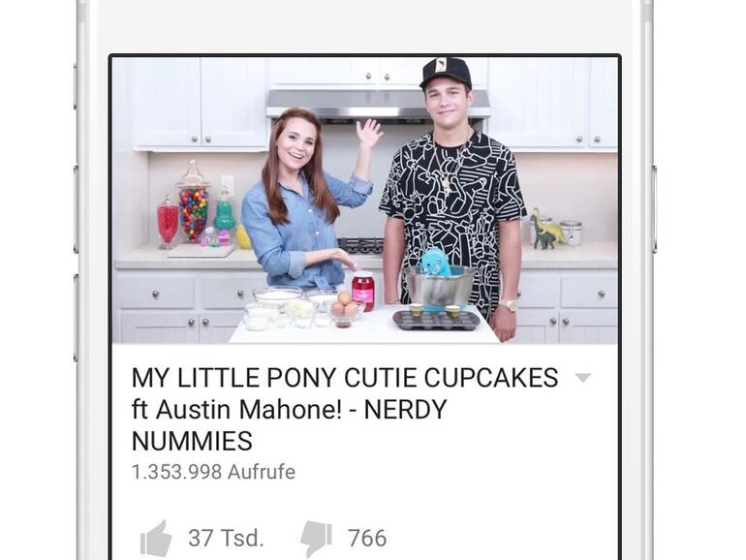Click the phone's right-side power button

coord(655,209)
